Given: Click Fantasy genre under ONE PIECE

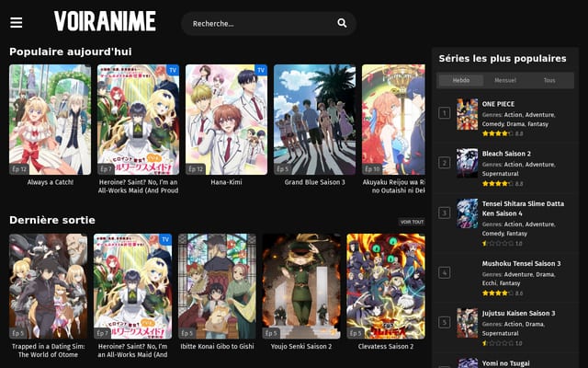Looking at the screenshot, I should coord(538,124).
